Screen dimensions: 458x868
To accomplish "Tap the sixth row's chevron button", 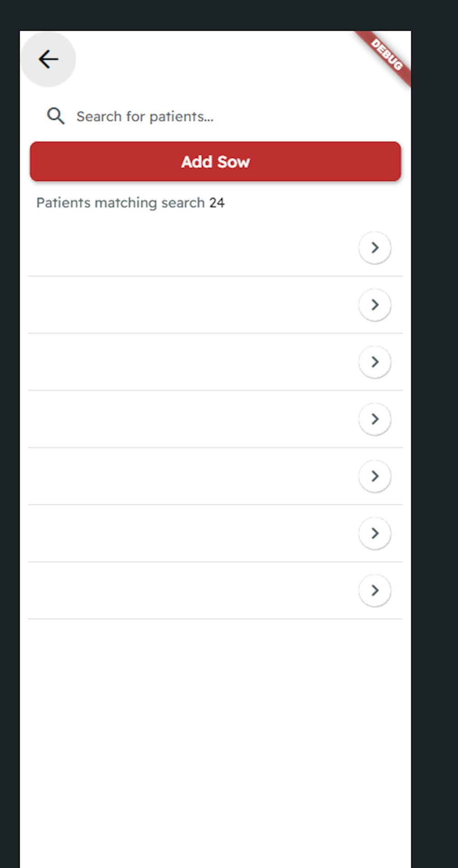I will coord(375,533).
